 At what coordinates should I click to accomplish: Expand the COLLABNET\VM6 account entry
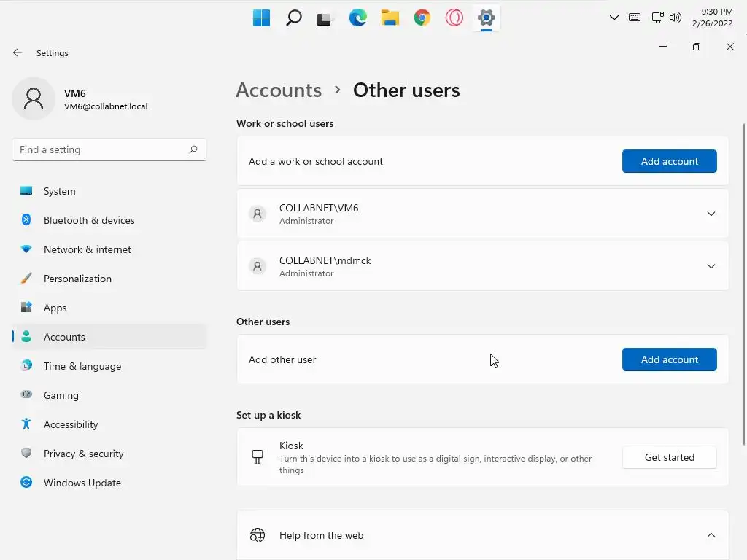tap(711, 214)
